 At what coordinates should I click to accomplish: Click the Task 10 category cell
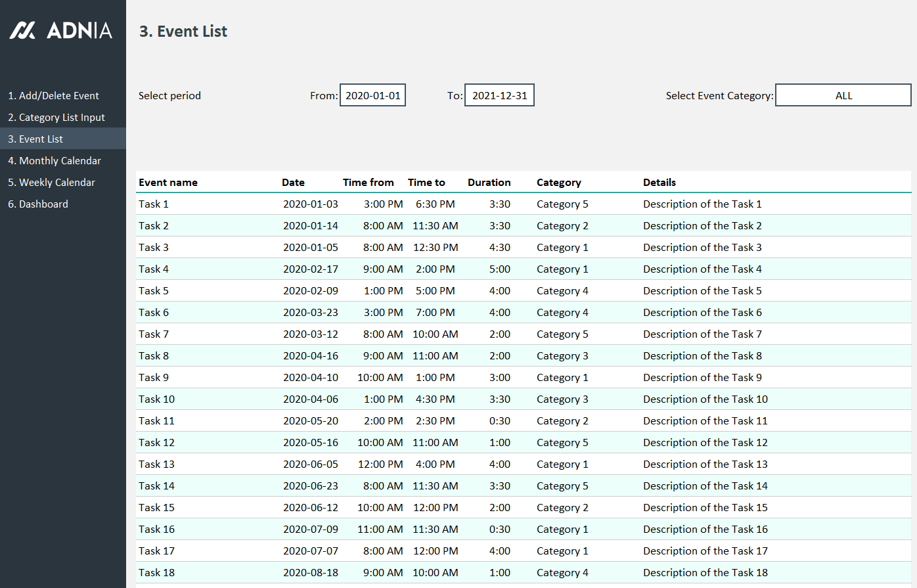[x=562, y=399]
